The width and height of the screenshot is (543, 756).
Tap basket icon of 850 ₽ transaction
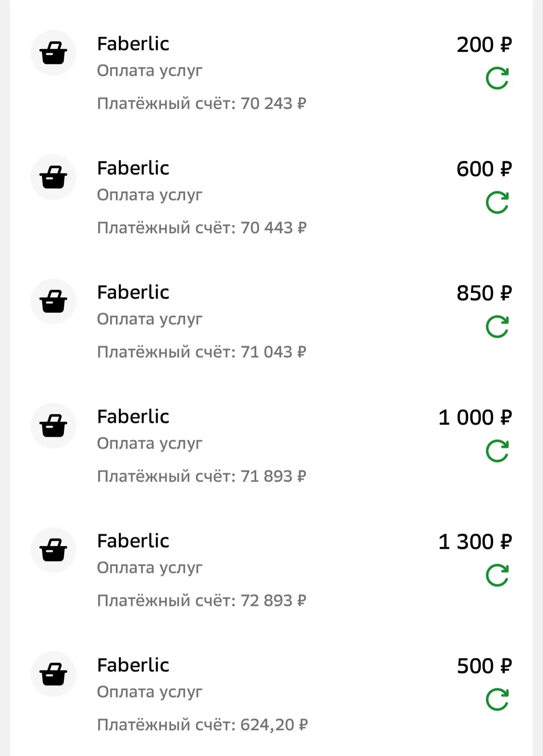point(53,301)
